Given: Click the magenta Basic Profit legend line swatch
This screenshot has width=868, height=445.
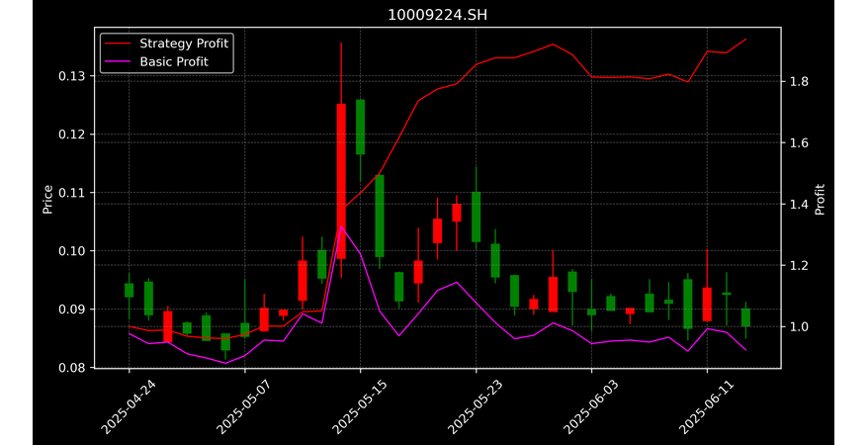Looking at the screenshot, I should pos(119,61).
